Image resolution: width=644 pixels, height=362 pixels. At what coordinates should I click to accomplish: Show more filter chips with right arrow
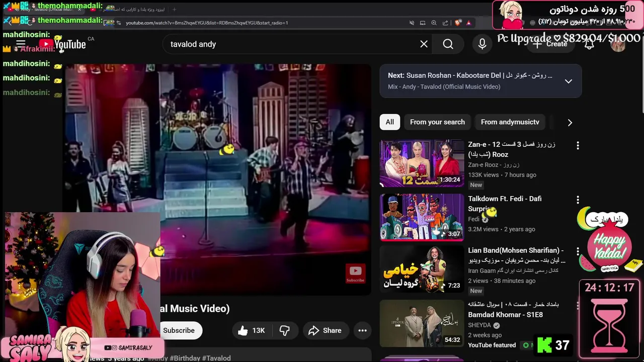pyautogui.click(x=570, y=122)
